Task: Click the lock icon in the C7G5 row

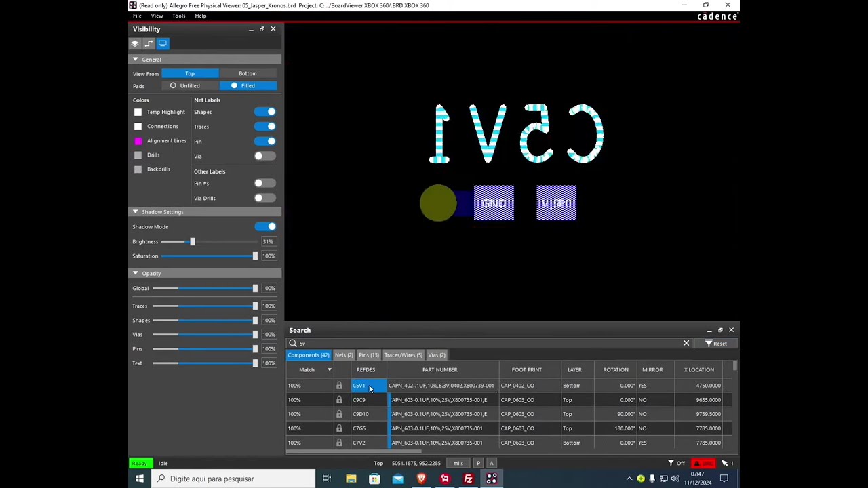Action: point(339,428)
